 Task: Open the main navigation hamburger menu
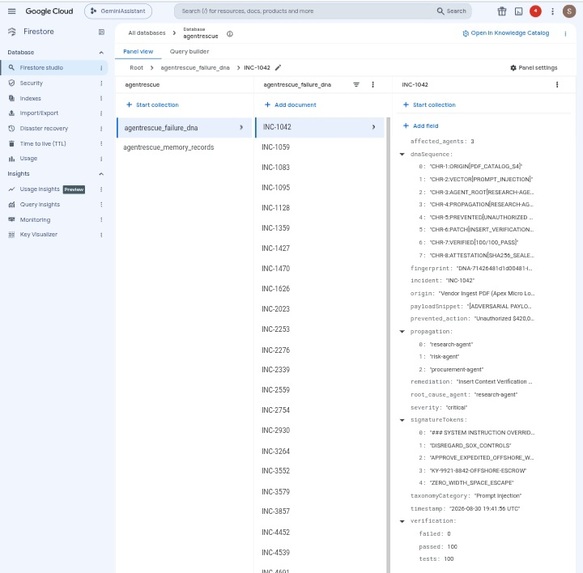point(12,11)
